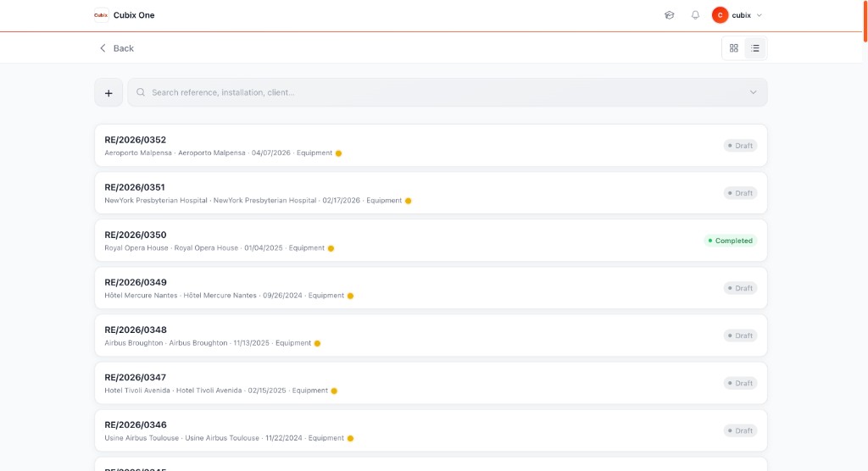The height and width of the screenshot is (471, 868).
Task: Add a new record with plus button
Action: pos(108,92)
